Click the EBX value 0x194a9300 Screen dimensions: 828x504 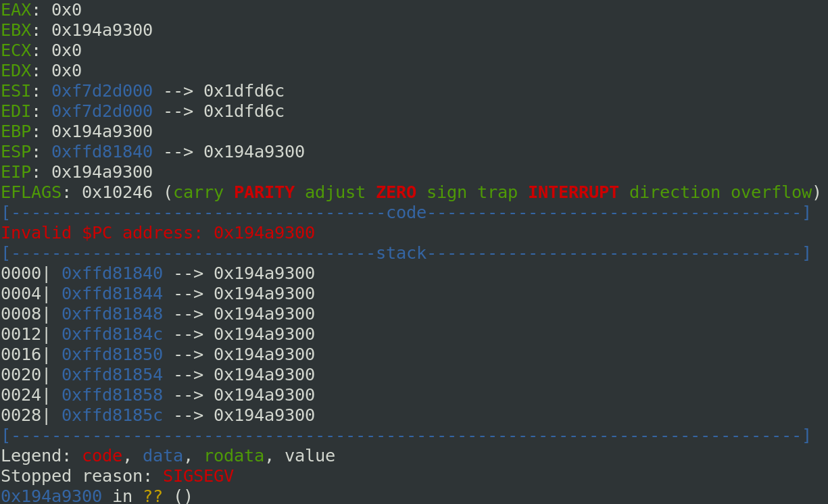(x=101, y=30)
